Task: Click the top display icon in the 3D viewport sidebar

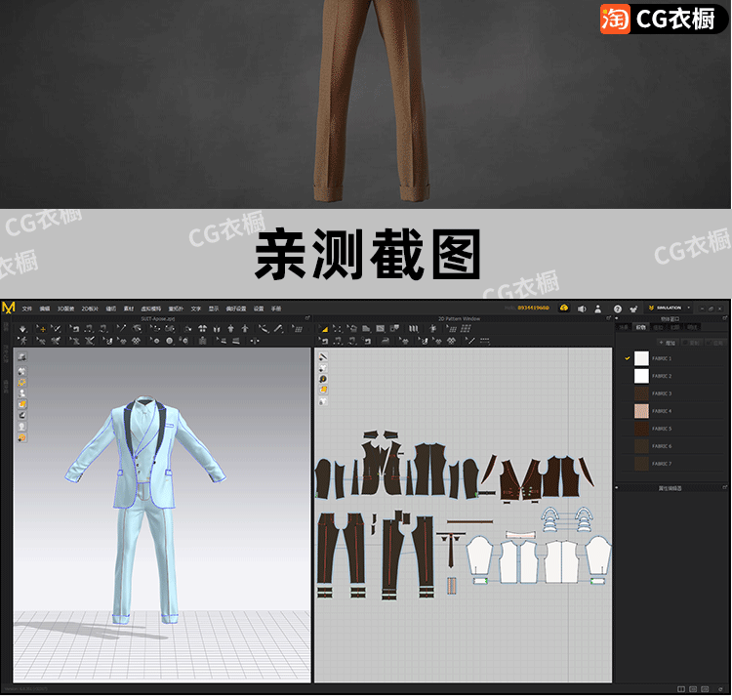Action: click(21, 357)
